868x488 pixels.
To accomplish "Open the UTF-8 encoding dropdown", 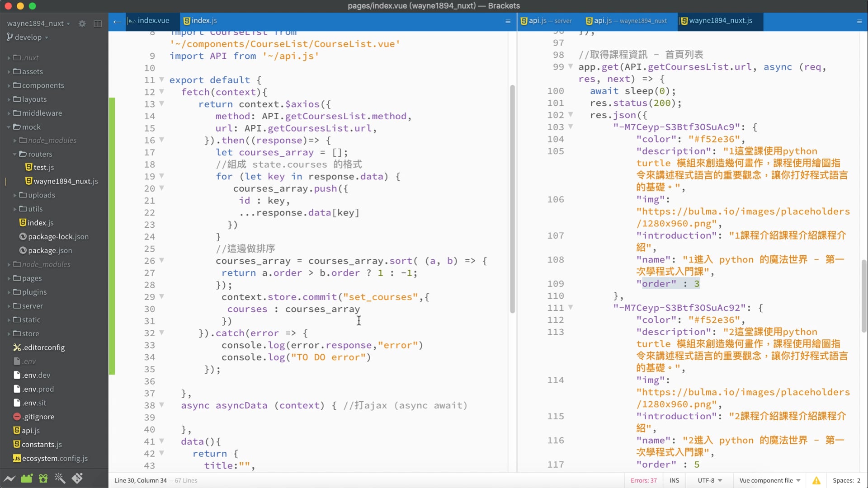I will click(x=710, y=480).
